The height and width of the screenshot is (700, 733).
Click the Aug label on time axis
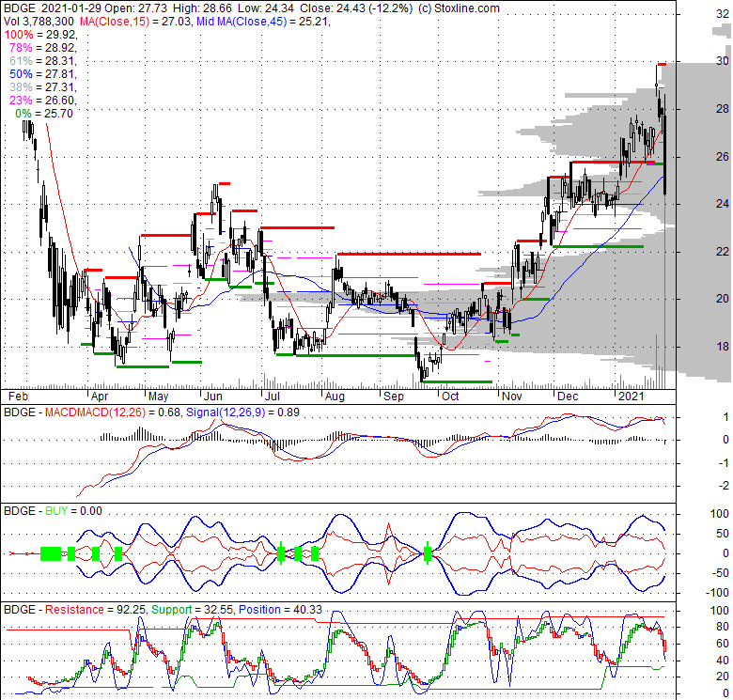click(335, 397)
